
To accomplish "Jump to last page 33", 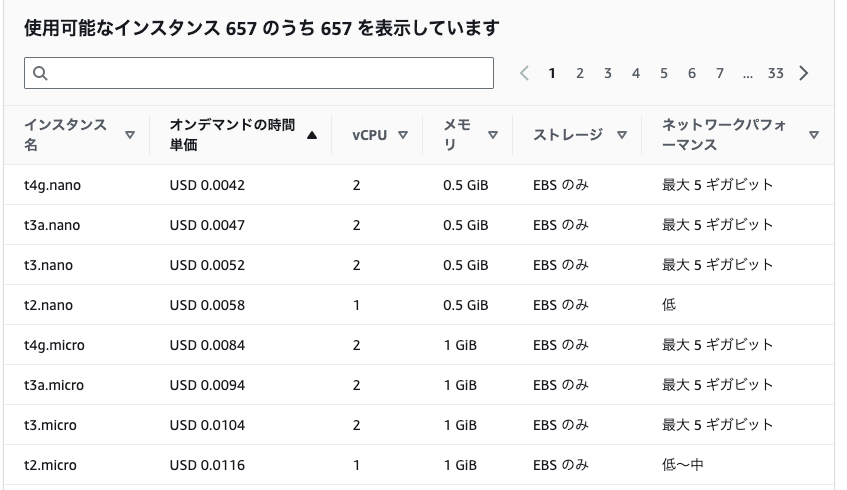I will (x=776, y=73).
